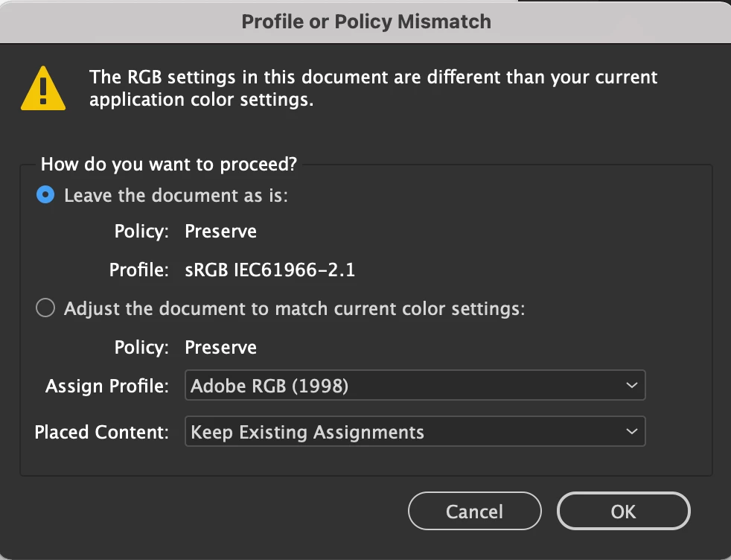Click the 'How do you want to proceed?' heading
Screen dimensions: 731x560
pyautogui.click(x=168, y=164)
